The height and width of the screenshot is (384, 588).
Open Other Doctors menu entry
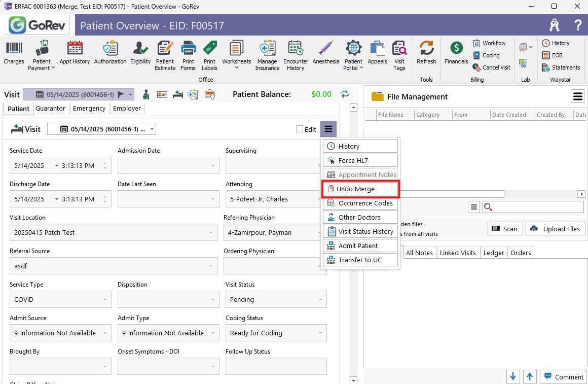[x=360, y=217]
